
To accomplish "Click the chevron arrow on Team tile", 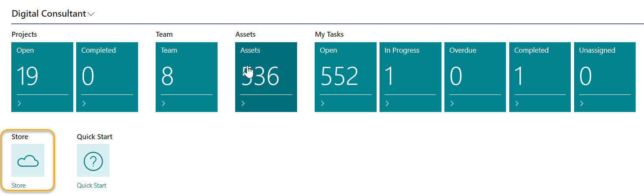I will tap(164, 104).
